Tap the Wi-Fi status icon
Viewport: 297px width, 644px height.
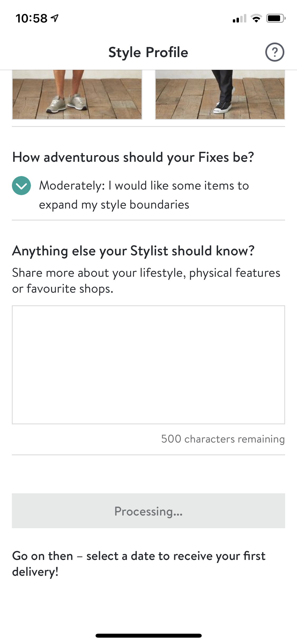pos(256,18)
